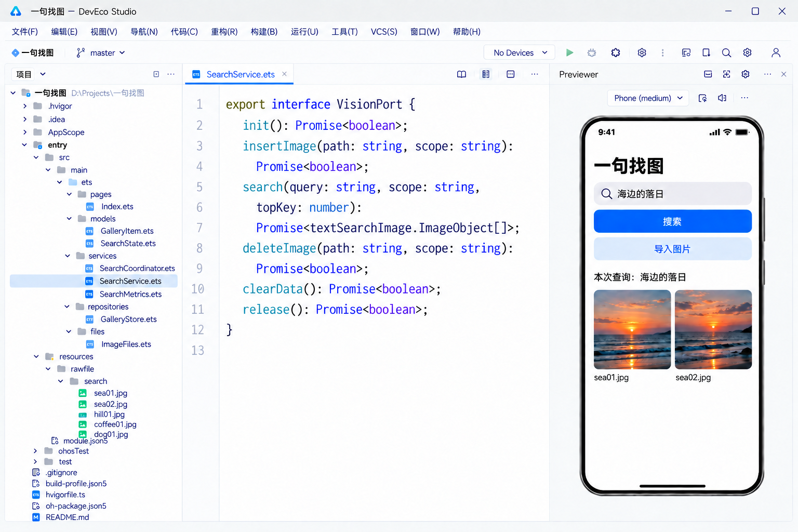Click the sea02.jpg sunset thumbnail
The height and width of the screenshot is (532, 798).
(713, 329)
